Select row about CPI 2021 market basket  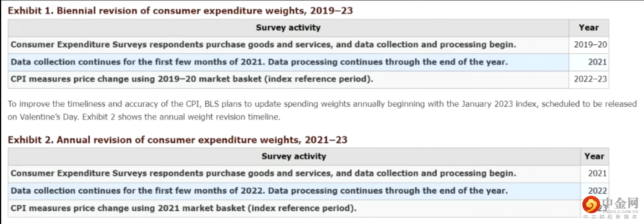click(x=308, y=208)
